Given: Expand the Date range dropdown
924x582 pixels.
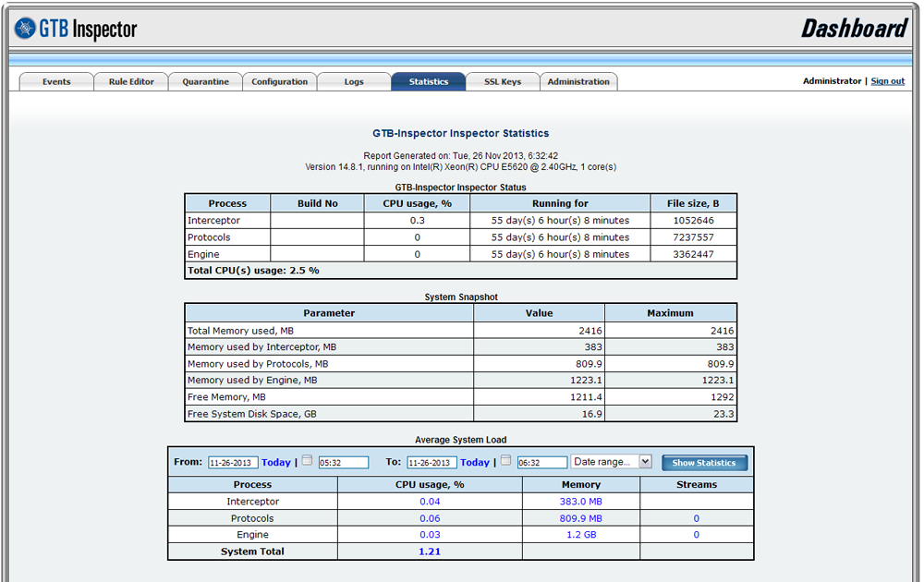Looking at the screenshot, I should tap(611, 462).
